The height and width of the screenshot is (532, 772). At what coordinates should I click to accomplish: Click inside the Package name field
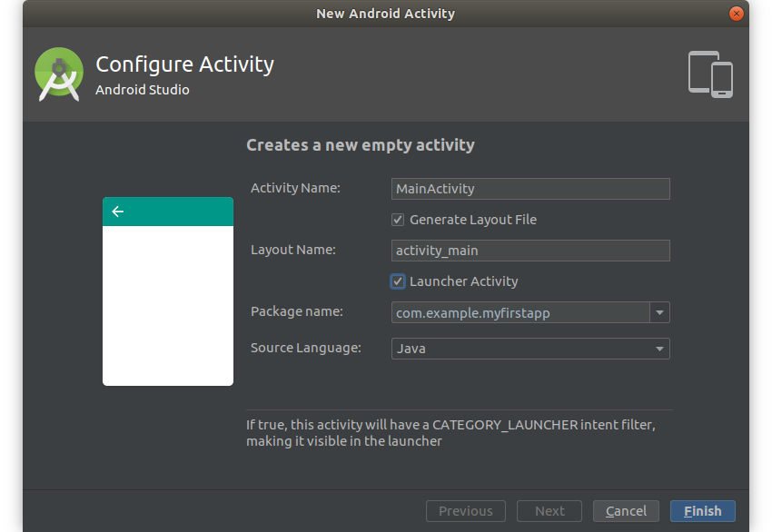click(520, 312)
